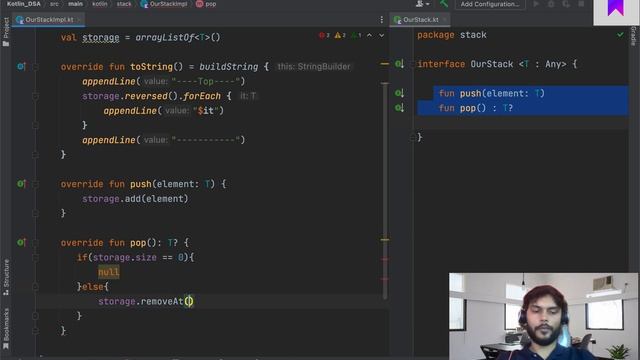The width and height of the screenshot is (640, 360).
Task: Open kotlin breadcrumb in navigation bar
Action: point(100,4)
